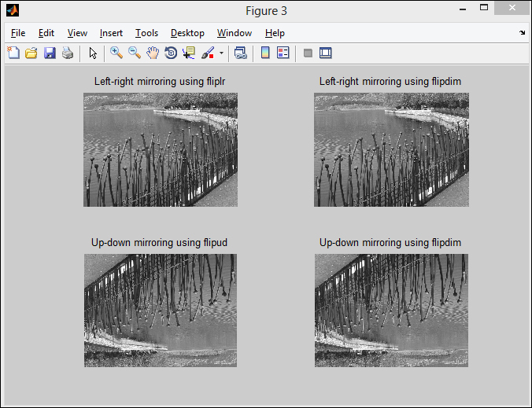Open the File menu
This screenshot has height=408, width=532.
click(x=18, y=33)
